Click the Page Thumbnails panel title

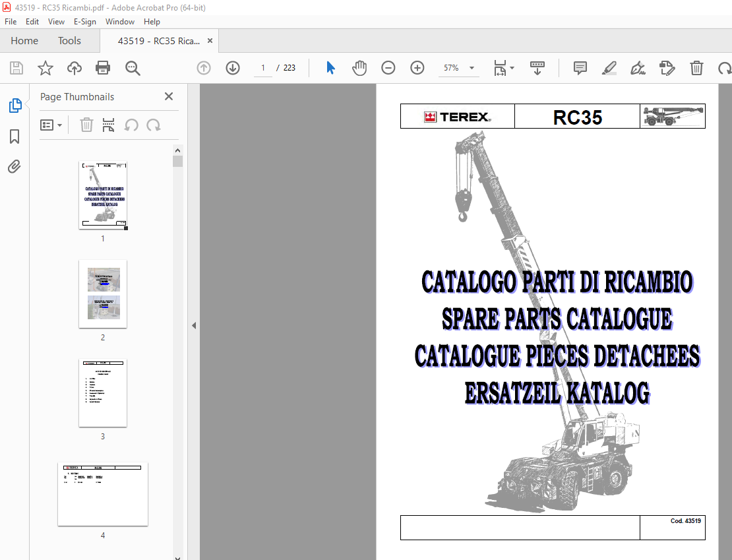pyautogui.click(x=77, y=97)
